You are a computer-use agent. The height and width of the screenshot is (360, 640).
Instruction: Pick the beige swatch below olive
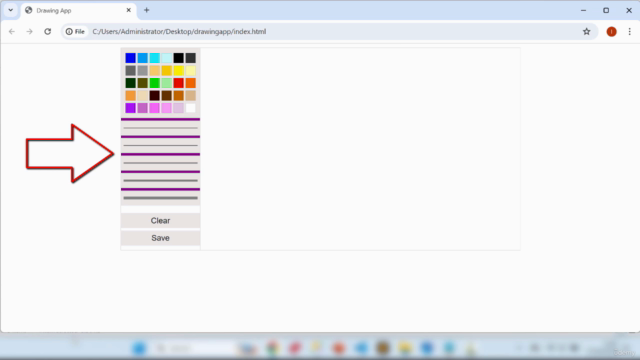(x=142, y=96)
